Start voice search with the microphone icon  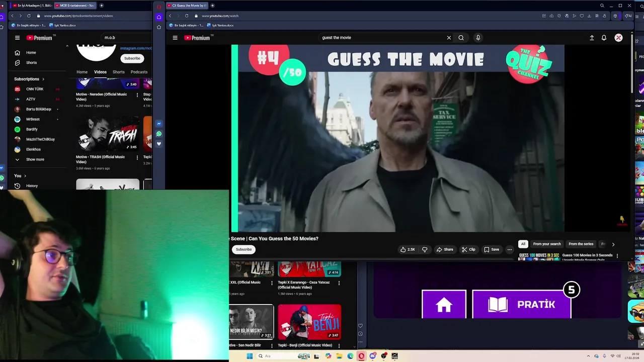pos(478,38)
